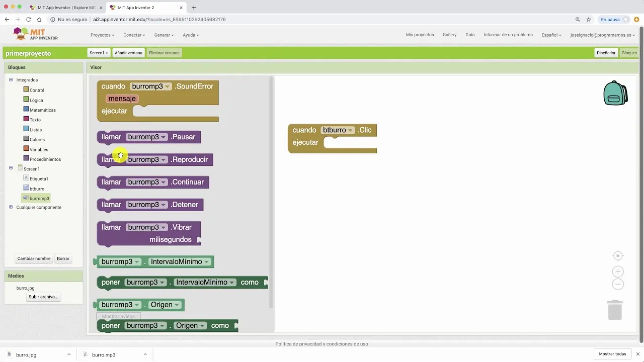The height and width of the screenshot is (362, 644).
Task: Click the blocks flyout vertical scrollbar
Action: pyautogui.click(x=271, y=192)
